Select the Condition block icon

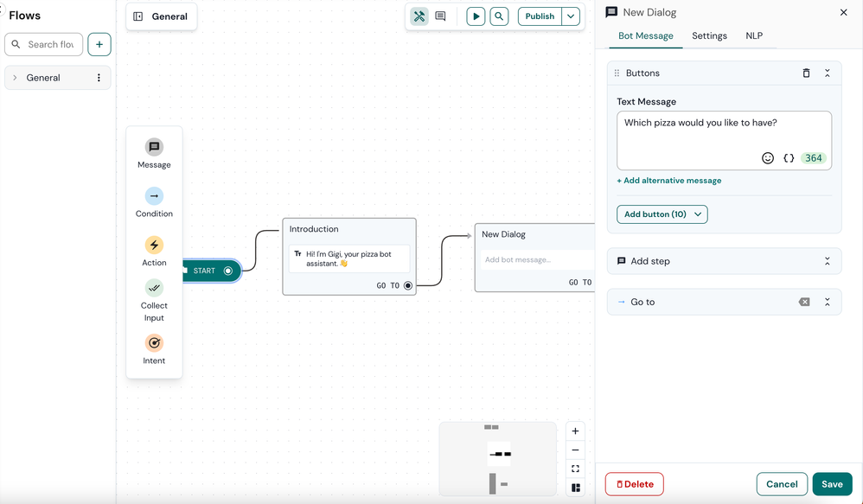click(x=154, y=196)
